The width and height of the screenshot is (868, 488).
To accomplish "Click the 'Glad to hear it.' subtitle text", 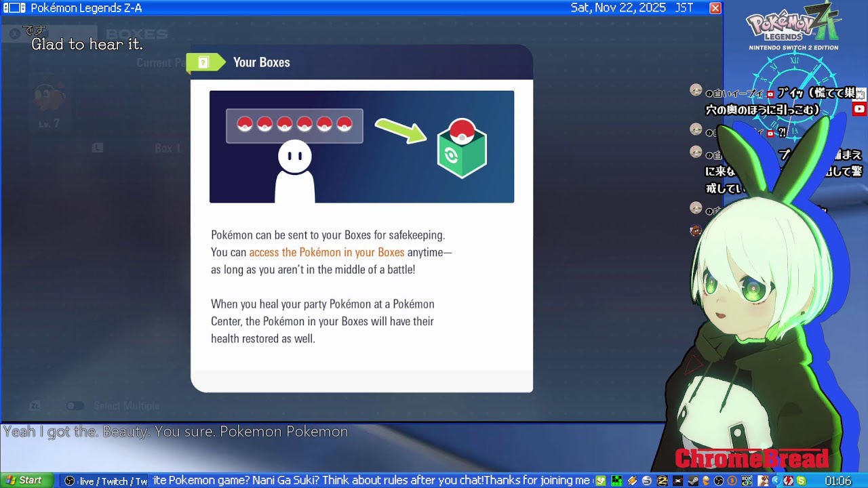I will pos(87,45).
